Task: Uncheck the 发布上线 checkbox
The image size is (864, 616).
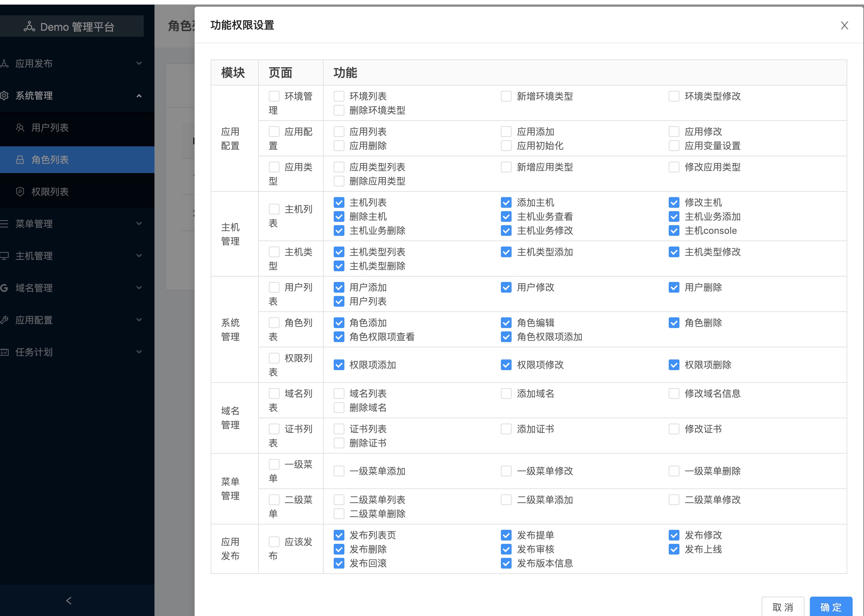Action: (674, 549)
